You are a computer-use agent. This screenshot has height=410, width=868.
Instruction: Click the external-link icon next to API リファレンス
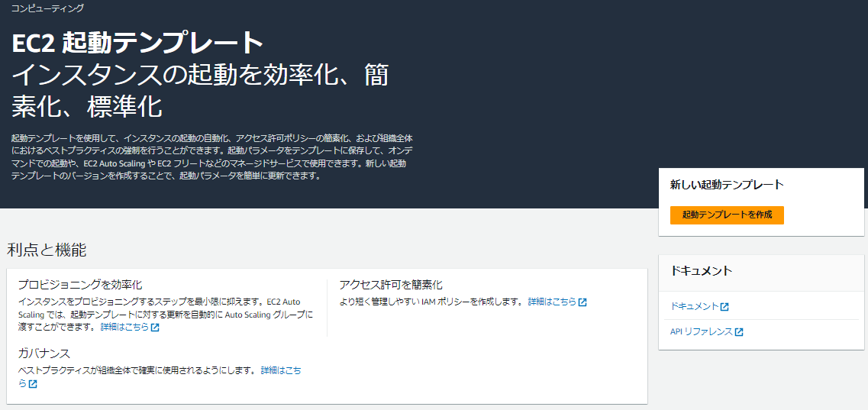tap(739, 332)
